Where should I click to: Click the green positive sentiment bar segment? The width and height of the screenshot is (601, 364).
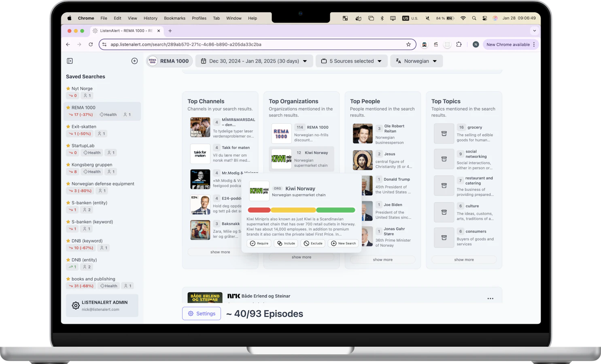[x=336, y=210]
